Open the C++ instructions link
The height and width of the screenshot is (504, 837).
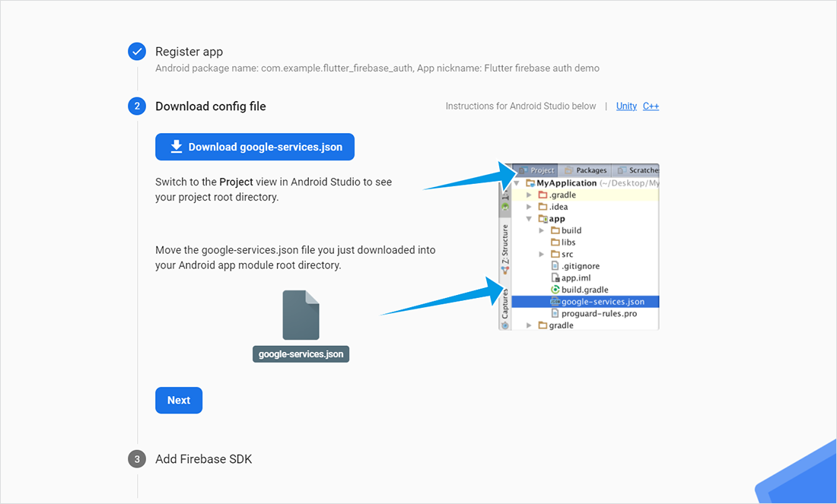coord(651,106)
